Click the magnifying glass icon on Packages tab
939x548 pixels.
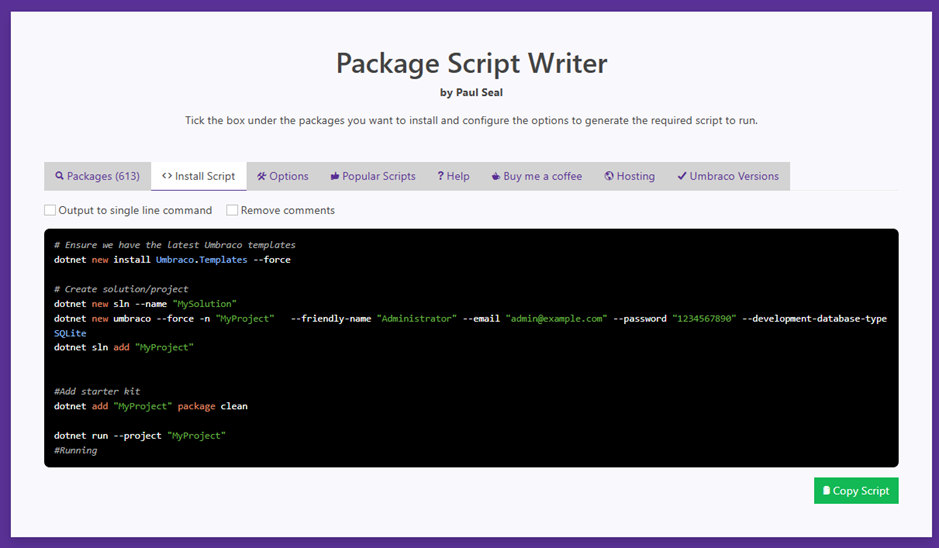[60, 176]
